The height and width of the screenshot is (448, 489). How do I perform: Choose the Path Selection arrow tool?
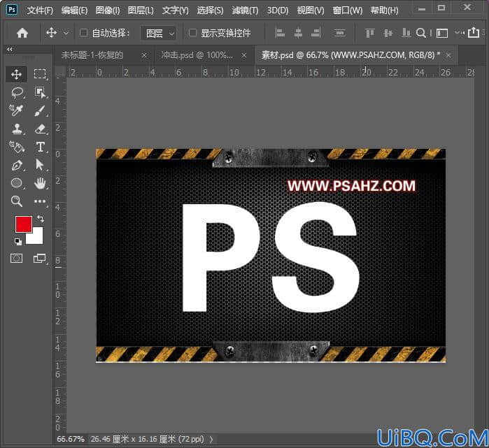click(40, 165)
